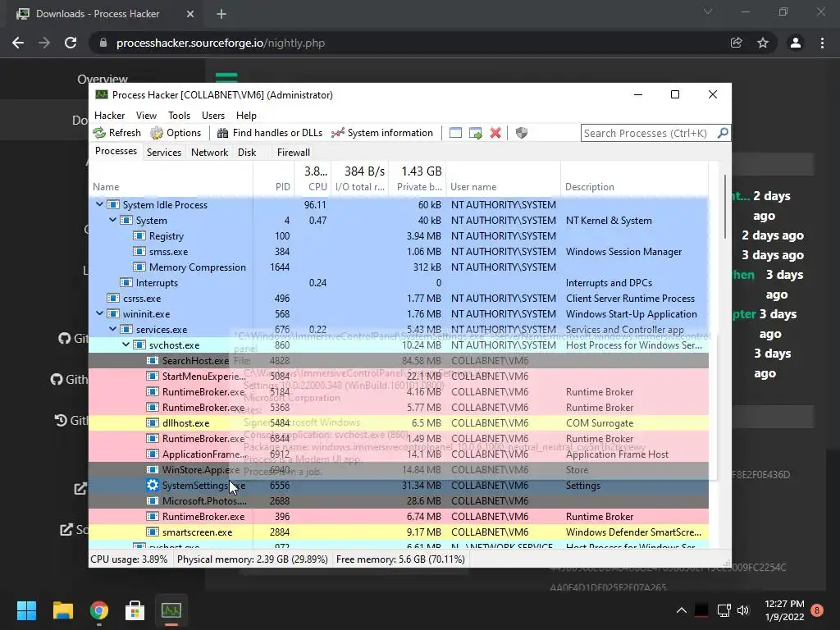Bookmark this page with the star icon
This screenshot has width=840, height=630.
point(763,43)
